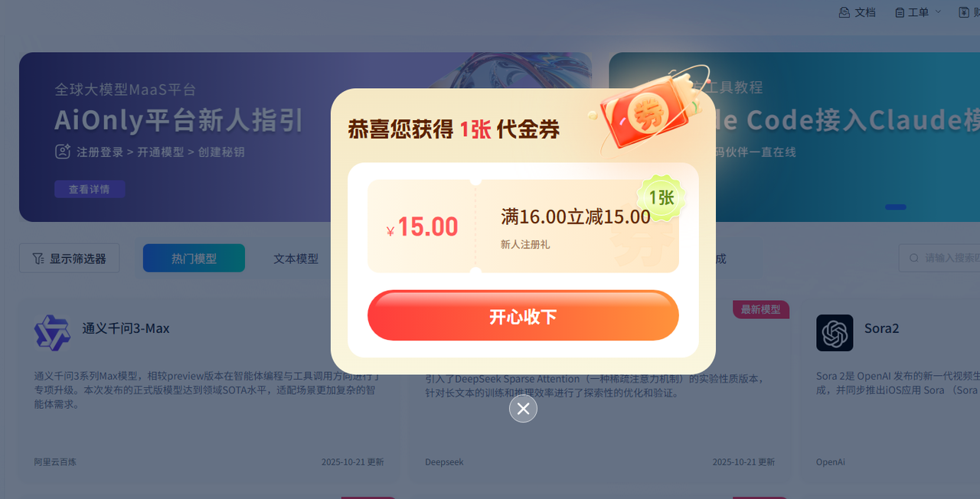Click the user icon beside 注册登录

click(x=63, y=152)
